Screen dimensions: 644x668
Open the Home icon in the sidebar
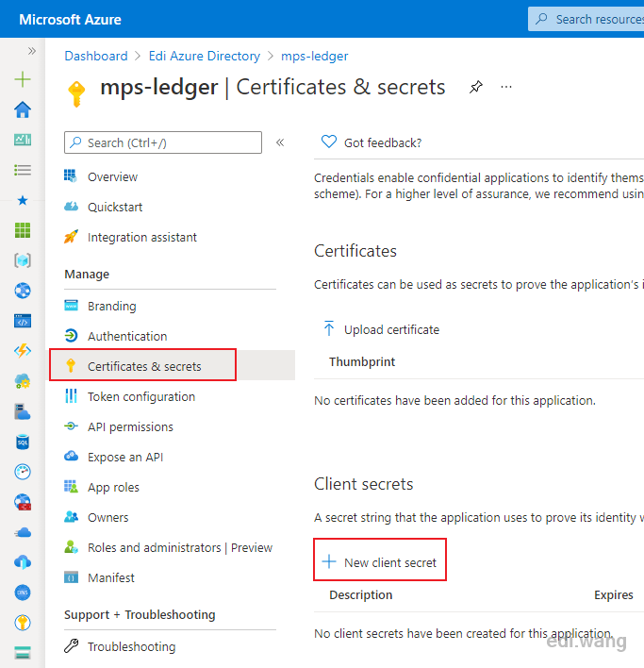tap(23, 109)
